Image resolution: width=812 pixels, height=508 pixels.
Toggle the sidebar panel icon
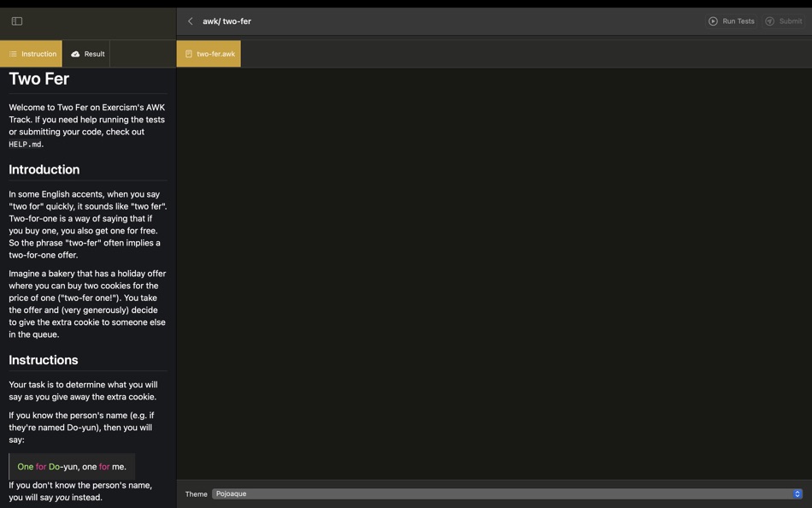17,21
